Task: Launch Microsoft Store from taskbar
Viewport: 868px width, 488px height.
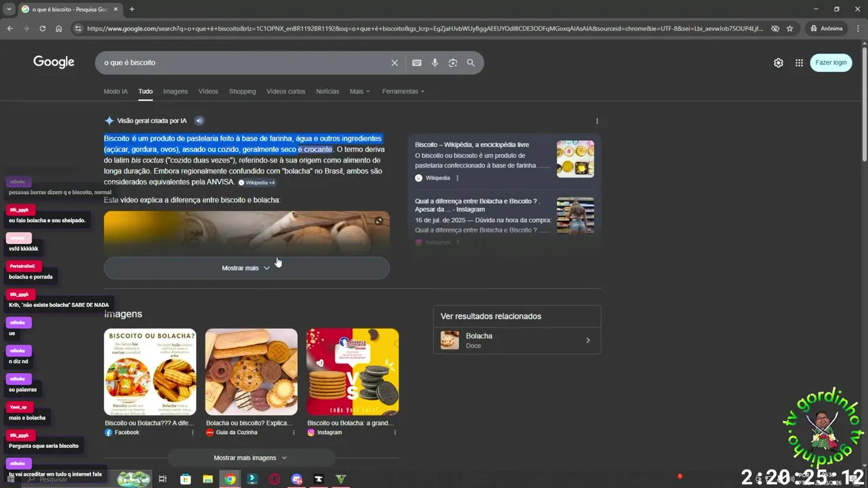Action: [185, 479]
